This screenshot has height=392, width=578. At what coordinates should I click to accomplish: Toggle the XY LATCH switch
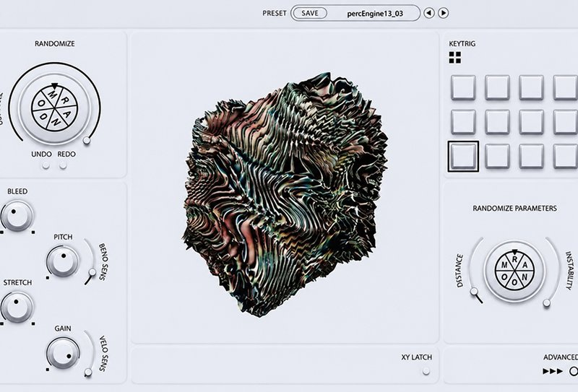(x=426, y=371)
